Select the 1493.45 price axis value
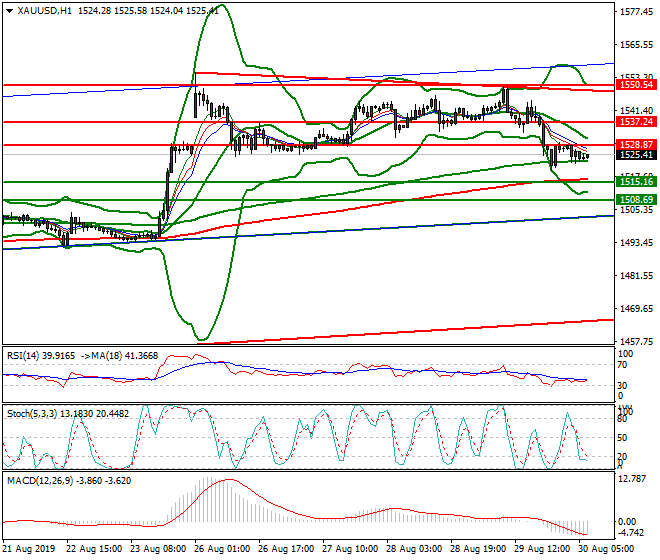 tap(637, 243)
